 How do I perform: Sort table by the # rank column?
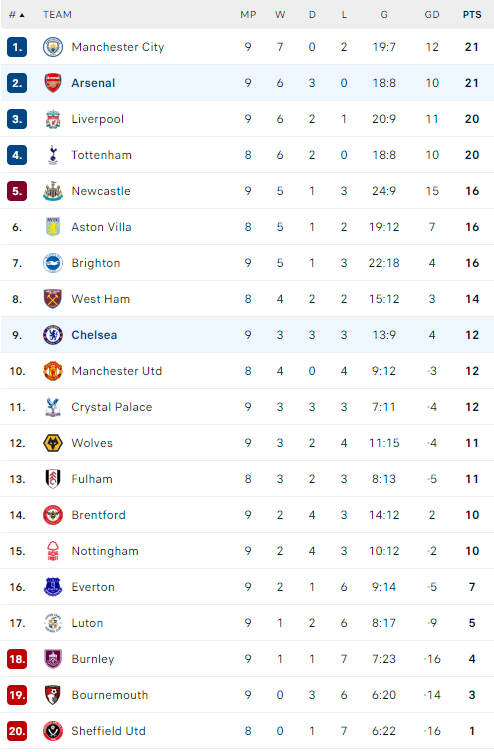[17, 15]
